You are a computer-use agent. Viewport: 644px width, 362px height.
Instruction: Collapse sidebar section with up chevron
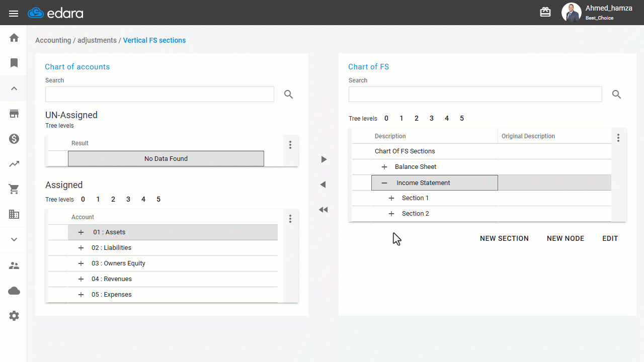click(x=14, y=88)
